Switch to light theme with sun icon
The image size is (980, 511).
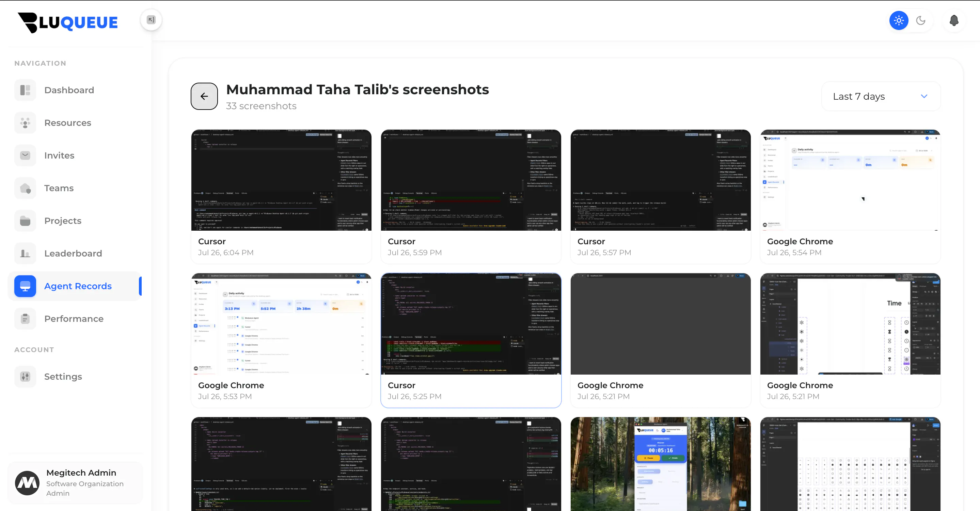(x=899, y=20)
